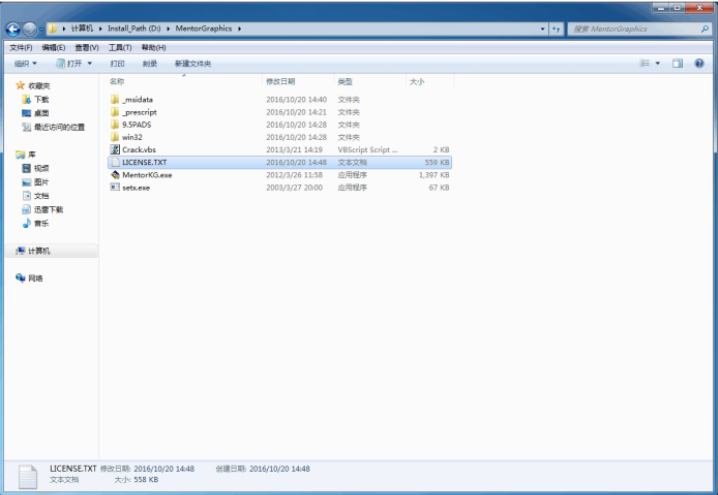This screenshot has width=718, height=495.
Task: Sort by Name (名称) column header
Action: pyautogui.click(x=116, y=81)
